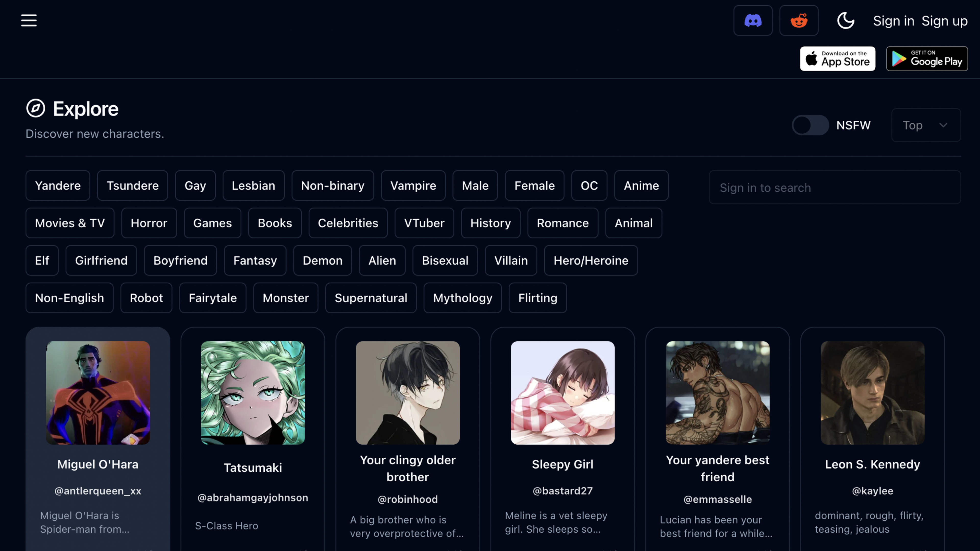Get the app on Google Play
980x551 pixels.
(927, 59)
